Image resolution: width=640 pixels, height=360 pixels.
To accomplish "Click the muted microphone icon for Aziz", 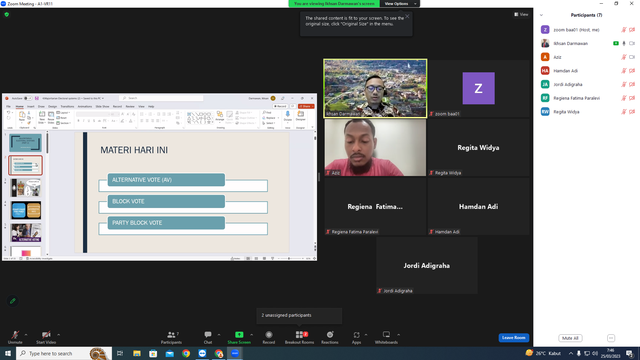I will [x=624, y=57].
